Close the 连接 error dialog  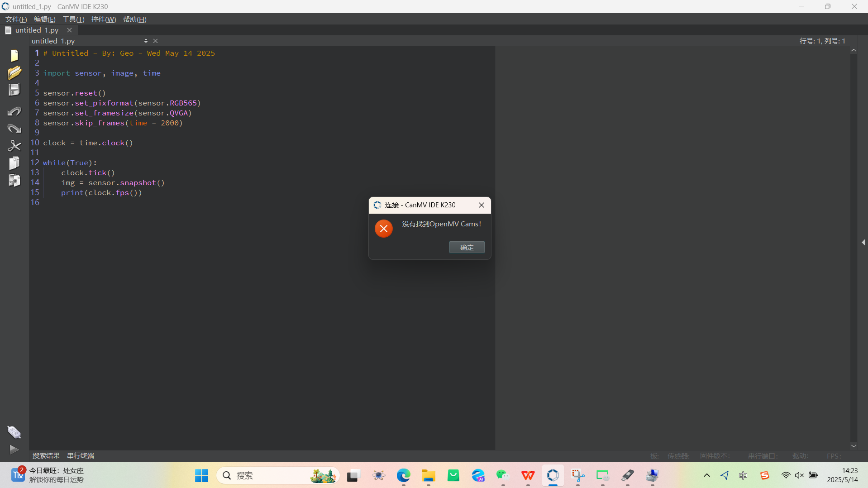coord(482,205)
